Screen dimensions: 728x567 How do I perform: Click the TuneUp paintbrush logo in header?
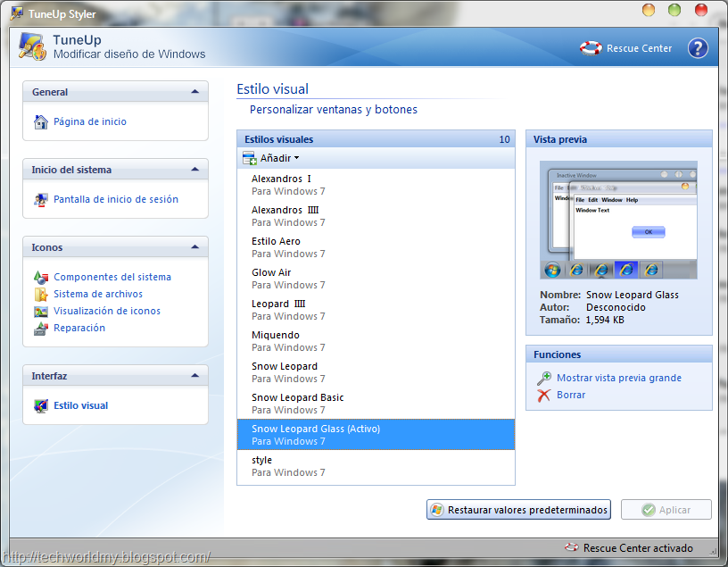tap(32, 47)
